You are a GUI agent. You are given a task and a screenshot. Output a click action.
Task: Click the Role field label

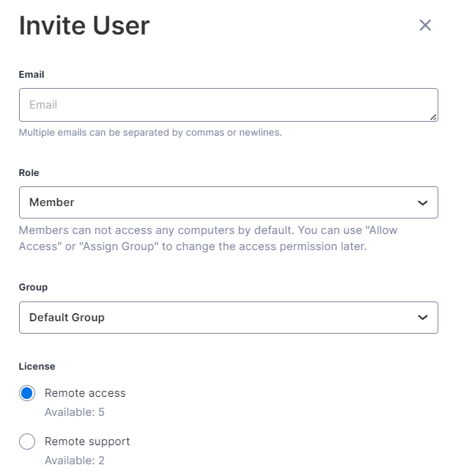[x=29, y=173]
